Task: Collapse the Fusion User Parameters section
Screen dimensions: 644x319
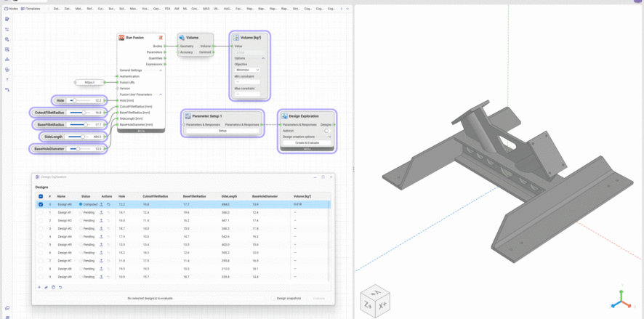Action: 161,94
